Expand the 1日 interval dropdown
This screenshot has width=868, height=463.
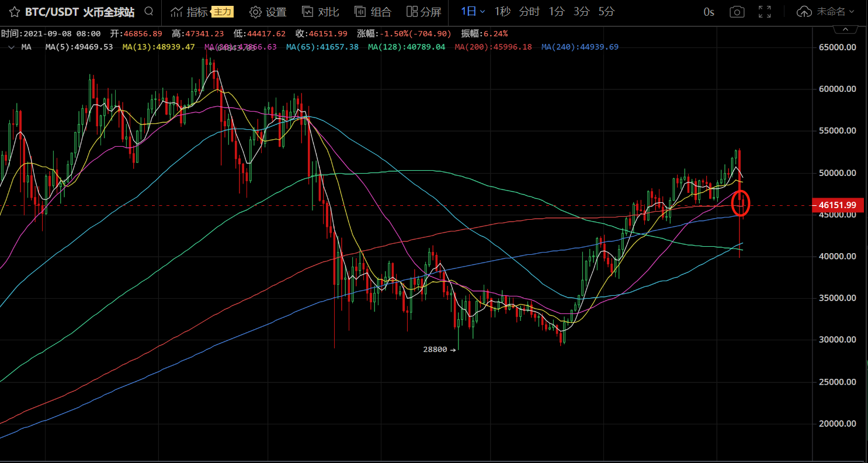[x=473, y=11]
